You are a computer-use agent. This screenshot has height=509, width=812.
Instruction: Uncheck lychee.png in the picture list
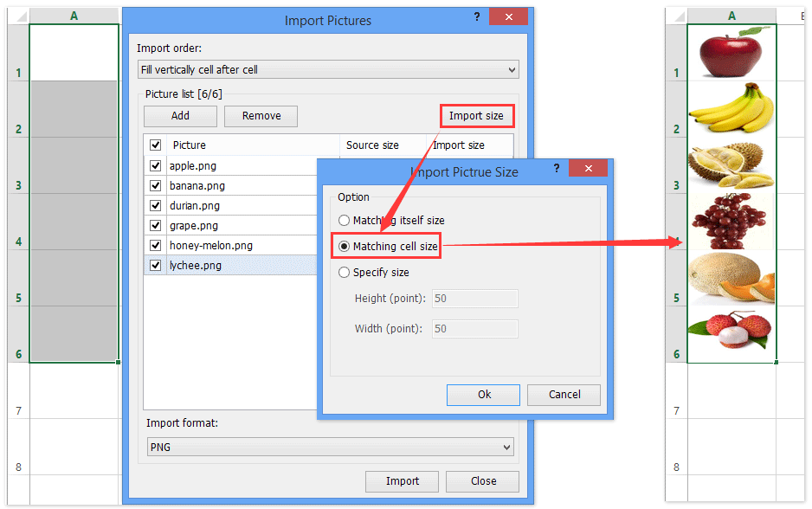pos(154,265)
